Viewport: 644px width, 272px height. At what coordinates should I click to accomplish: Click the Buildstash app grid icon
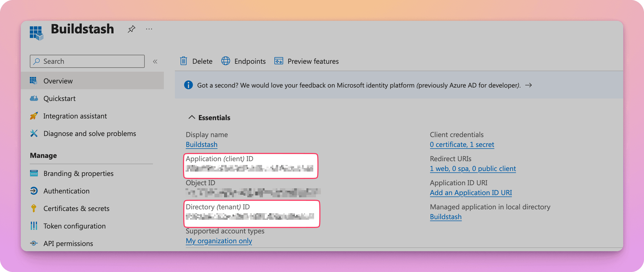36,33
